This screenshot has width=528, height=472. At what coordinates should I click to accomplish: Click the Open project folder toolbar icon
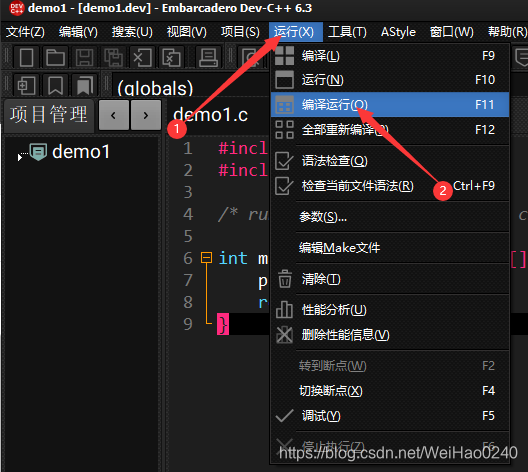pyautogui.click(x=55, y=58)
